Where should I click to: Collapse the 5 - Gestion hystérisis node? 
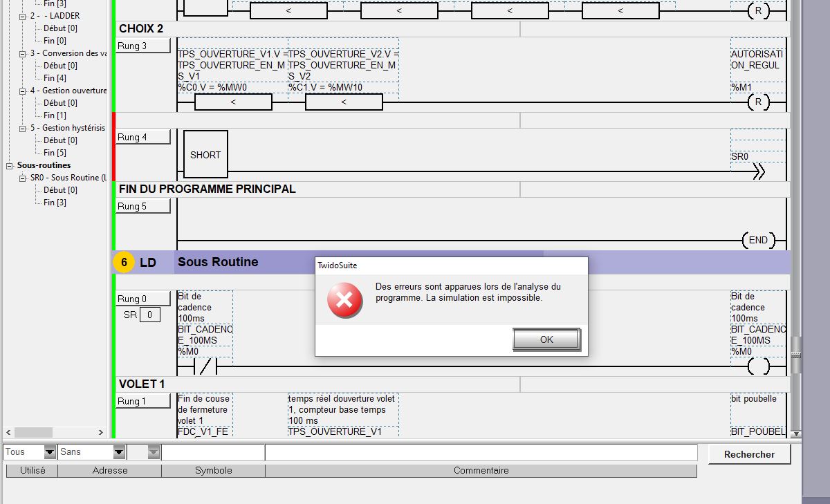pos(23,128)
